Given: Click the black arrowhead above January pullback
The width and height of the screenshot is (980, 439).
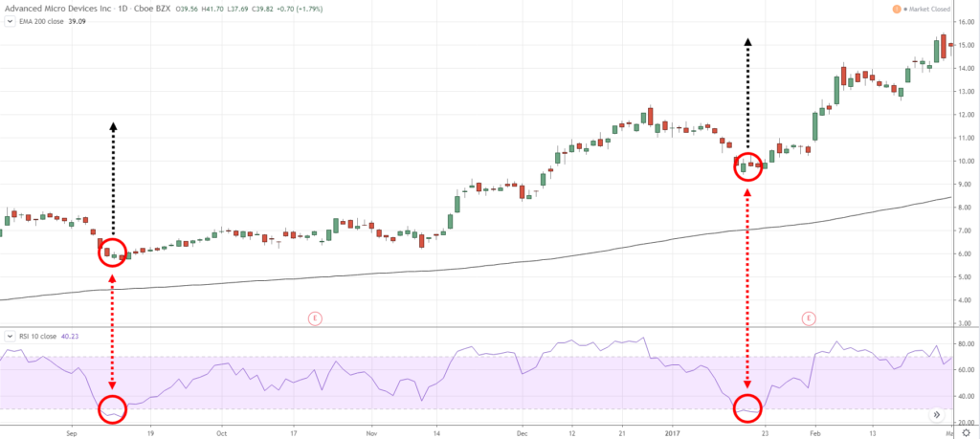Looking at the screenshot, I should tap(747, 42).
